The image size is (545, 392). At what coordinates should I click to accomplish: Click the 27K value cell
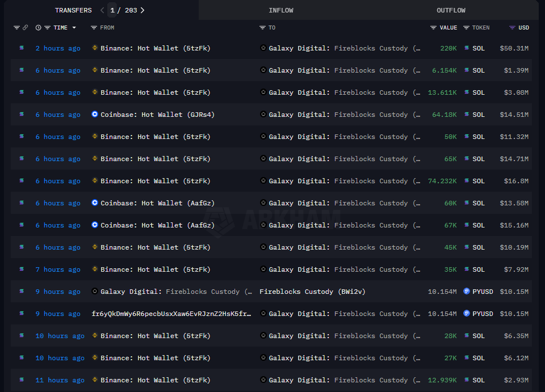[x=450, y=358]
